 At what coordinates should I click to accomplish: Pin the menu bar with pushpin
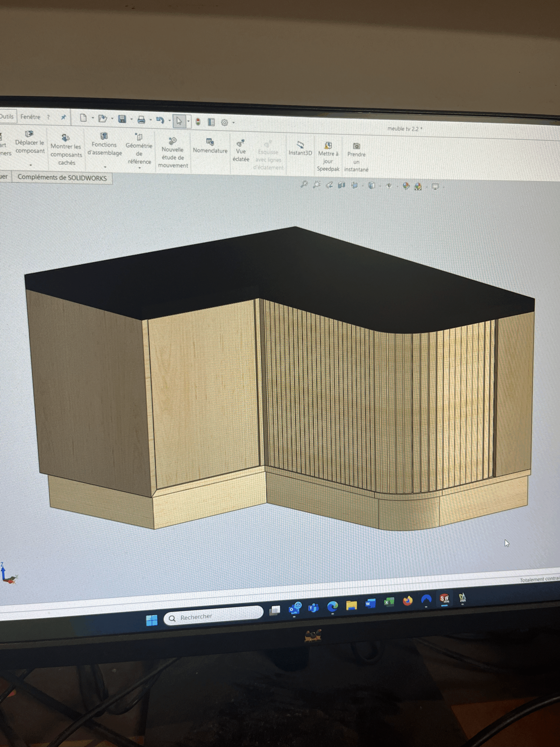pos(64,117)
